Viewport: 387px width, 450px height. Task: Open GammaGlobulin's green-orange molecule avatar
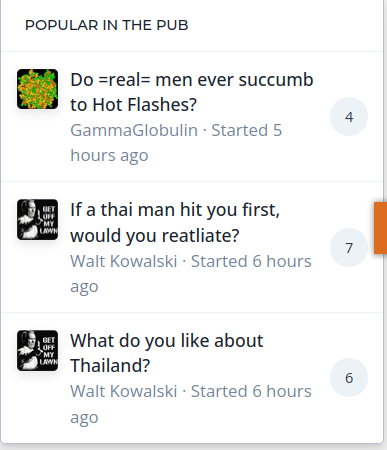click(37, 89)
